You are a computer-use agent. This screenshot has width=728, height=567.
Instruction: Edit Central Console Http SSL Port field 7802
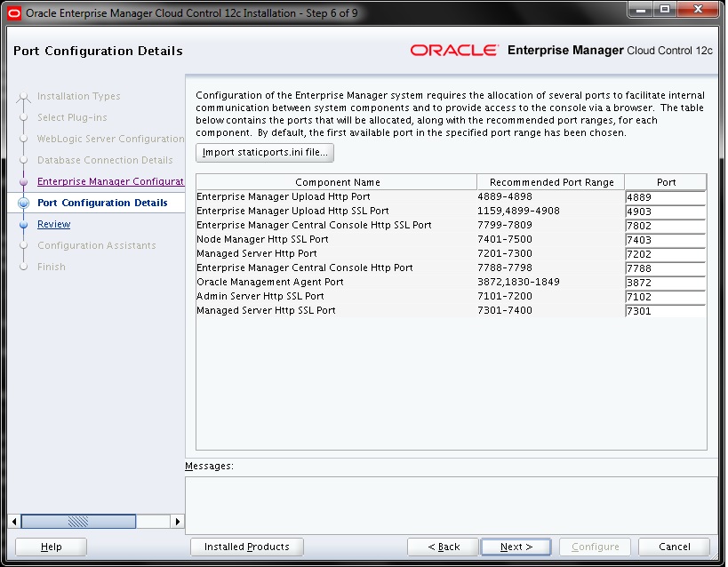[x=665, y=226]
